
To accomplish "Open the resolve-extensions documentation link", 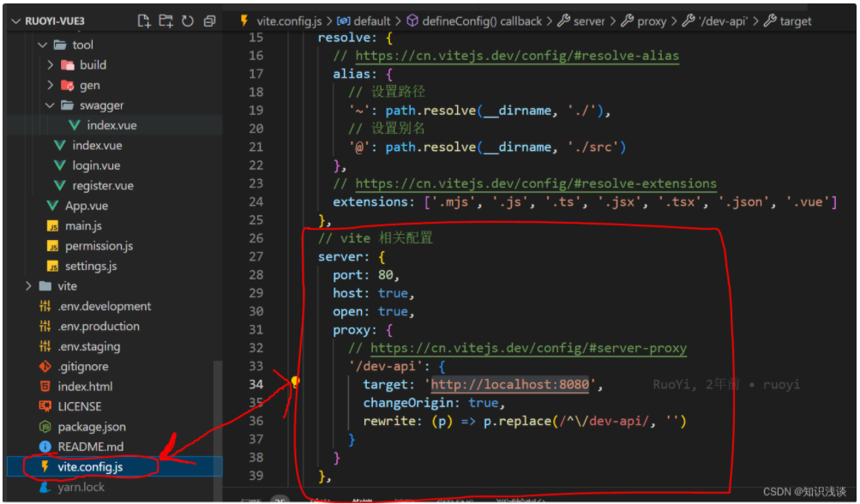I will (x=536, y=183).
